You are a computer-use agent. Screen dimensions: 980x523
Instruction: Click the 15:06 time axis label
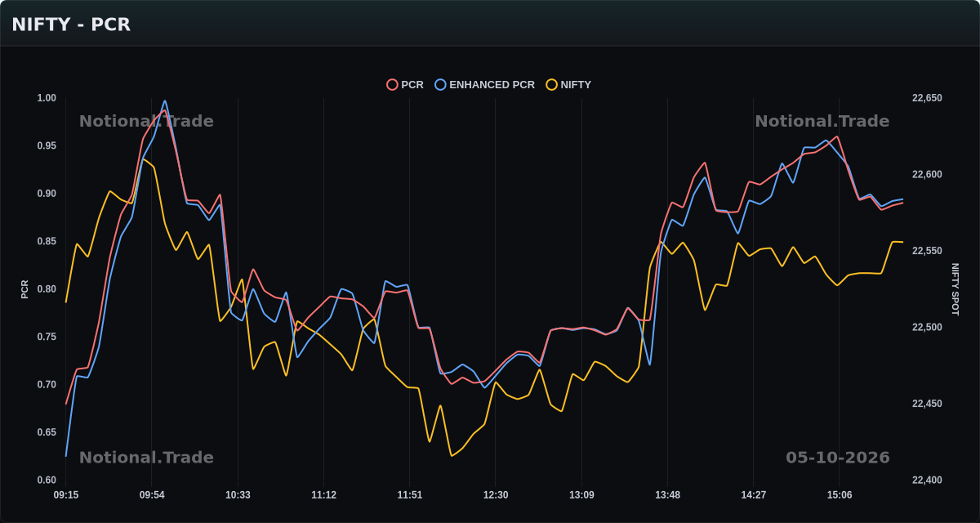pyautogui.click(x=840, y=495)
